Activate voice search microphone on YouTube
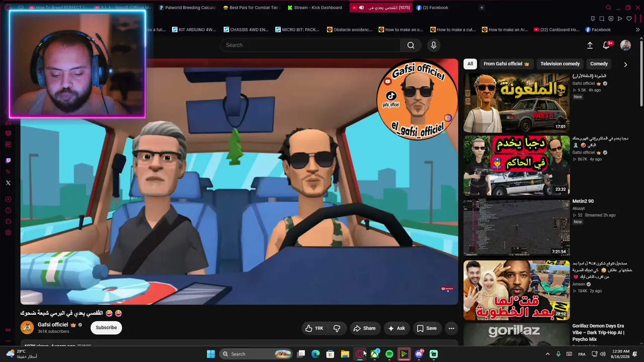 click(x=434, y=45)
